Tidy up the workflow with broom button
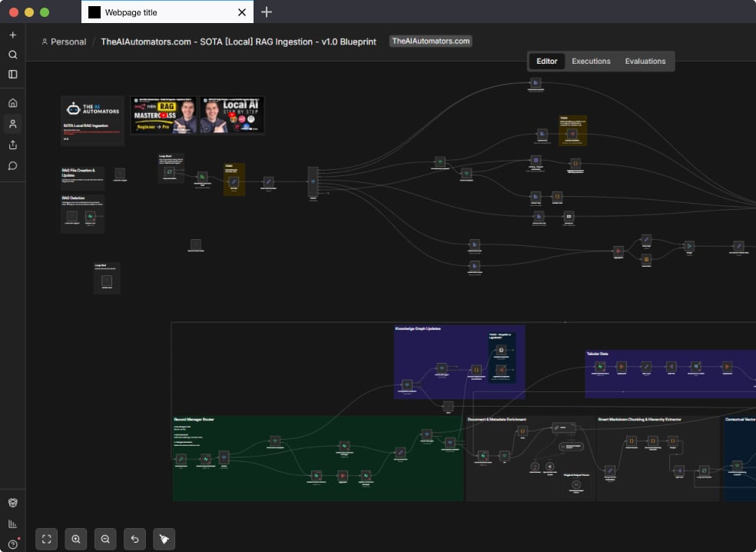The width and height of the screenshot is (756, 552). (x=164, y=540)
